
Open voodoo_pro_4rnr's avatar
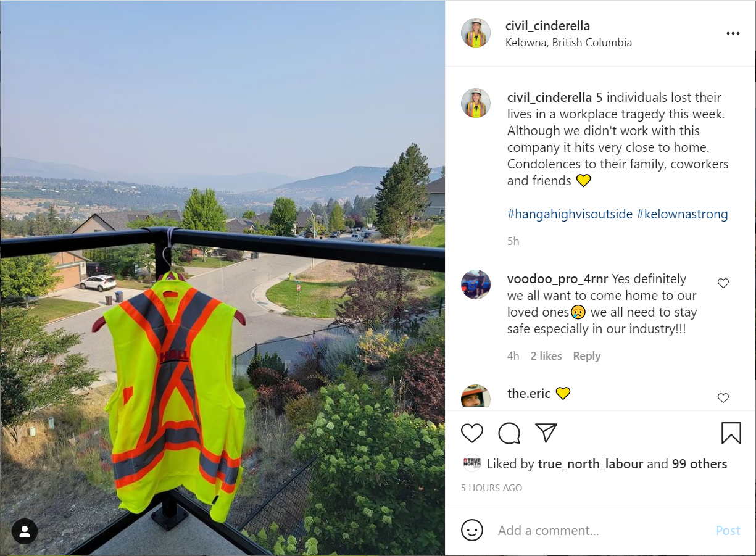(x=476, y=284)
